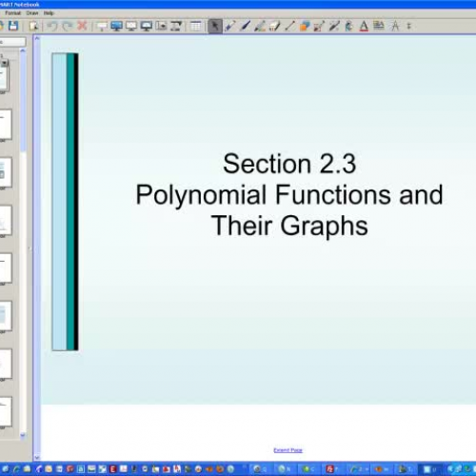
Task: Open the Properties icon in toolbar
Action: [379, 26]
